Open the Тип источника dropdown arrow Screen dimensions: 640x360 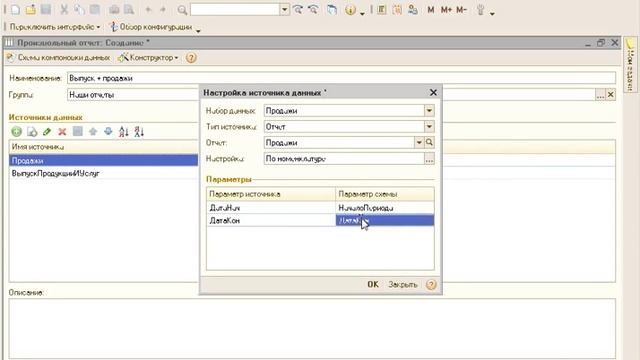tap(429, 127)
